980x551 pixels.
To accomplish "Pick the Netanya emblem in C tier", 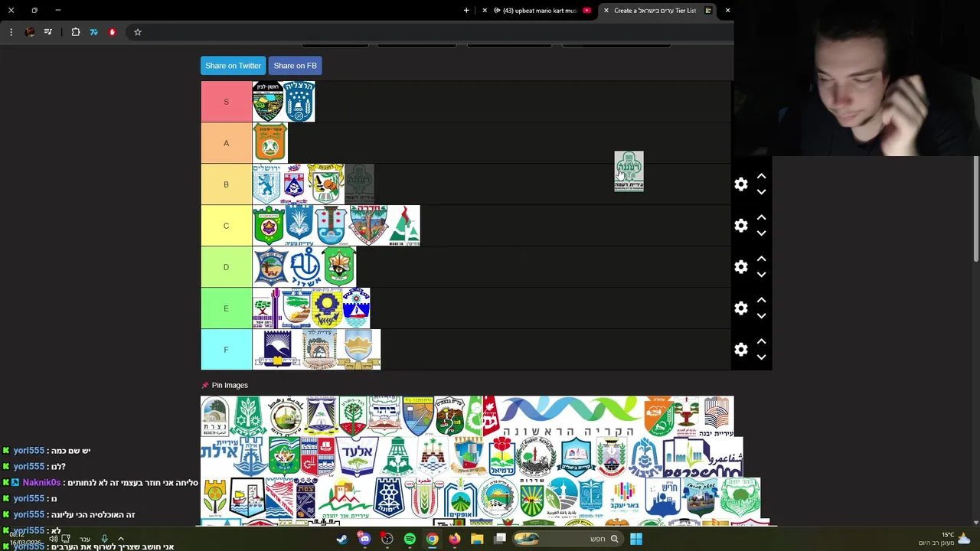I will pos(299,226).
